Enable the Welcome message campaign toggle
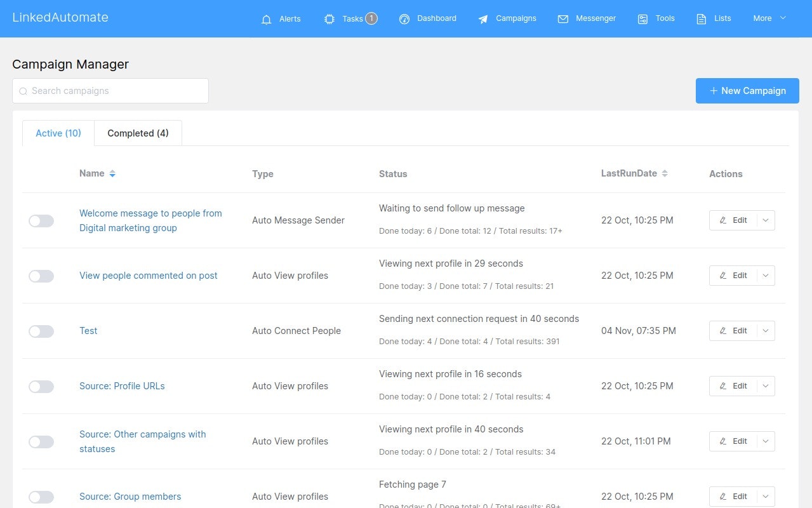The image size is (812, 508). pos(41,220)
